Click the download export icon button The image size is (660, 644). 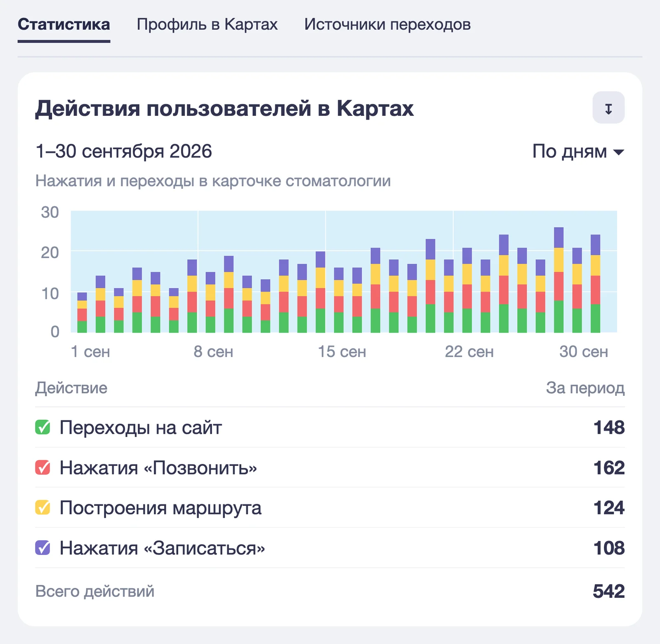click(608, 108)
